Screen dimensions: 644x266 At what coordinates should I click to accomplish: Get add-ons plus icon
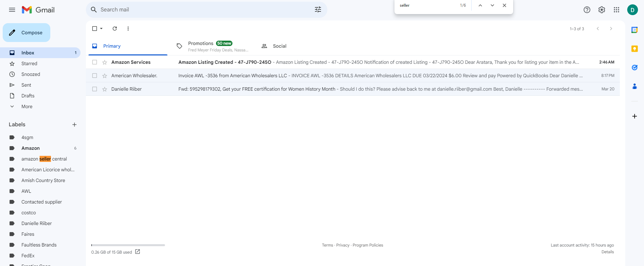pos(635,116)
